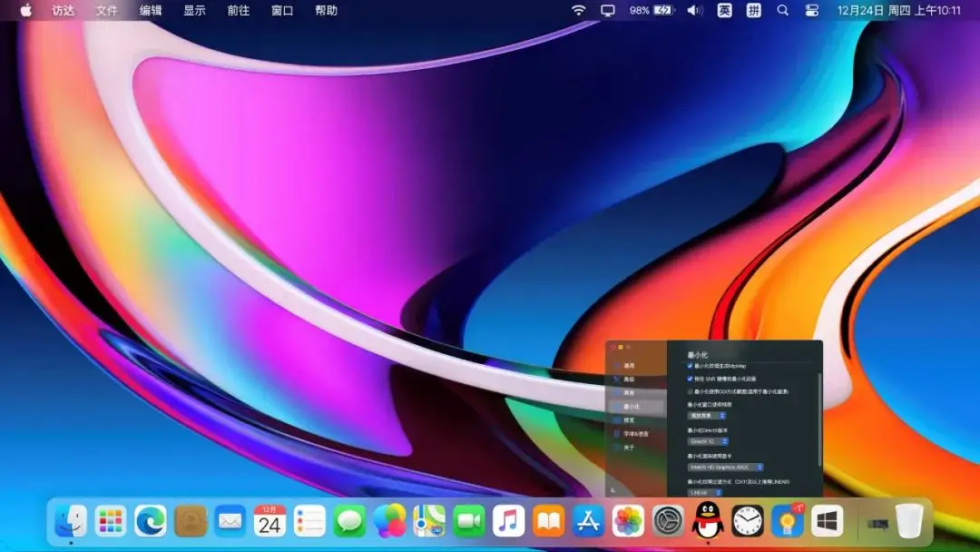This screenshot has height=552, width=980.
Task: Launch Microsoft Edge from the Dock
Action: tap(151, 522)
